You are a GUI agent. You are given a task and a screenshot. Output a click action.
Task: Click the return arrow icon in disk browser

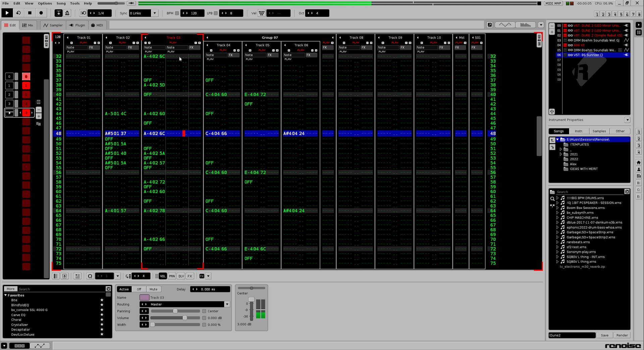[552, 147]
